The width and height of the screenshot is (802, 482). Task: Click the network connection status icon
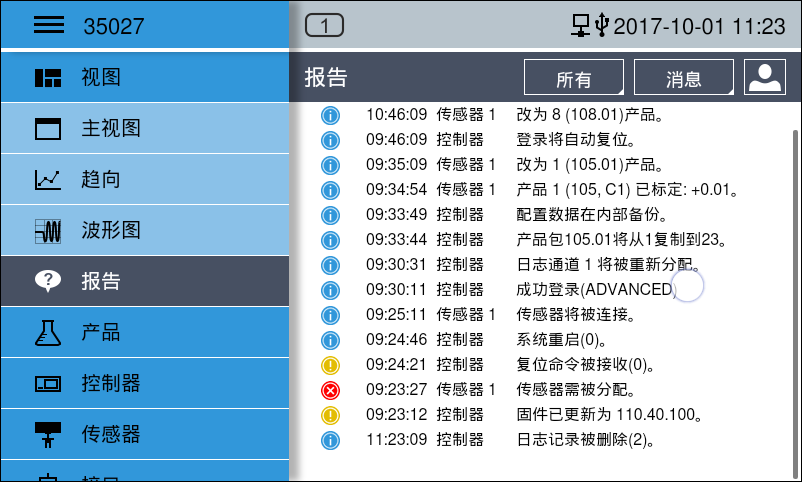coord(581,26)
